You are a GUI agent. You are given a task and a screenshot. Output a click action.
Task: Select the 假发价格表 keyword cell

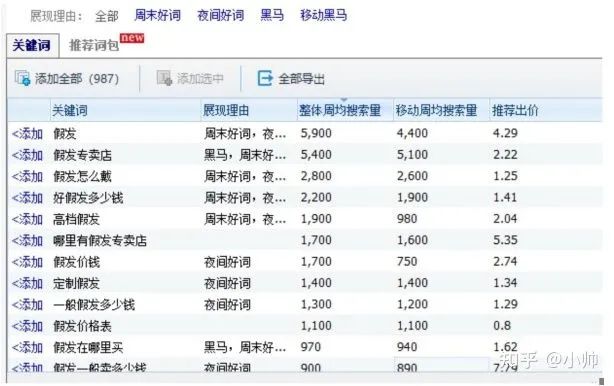pos(82,326)
